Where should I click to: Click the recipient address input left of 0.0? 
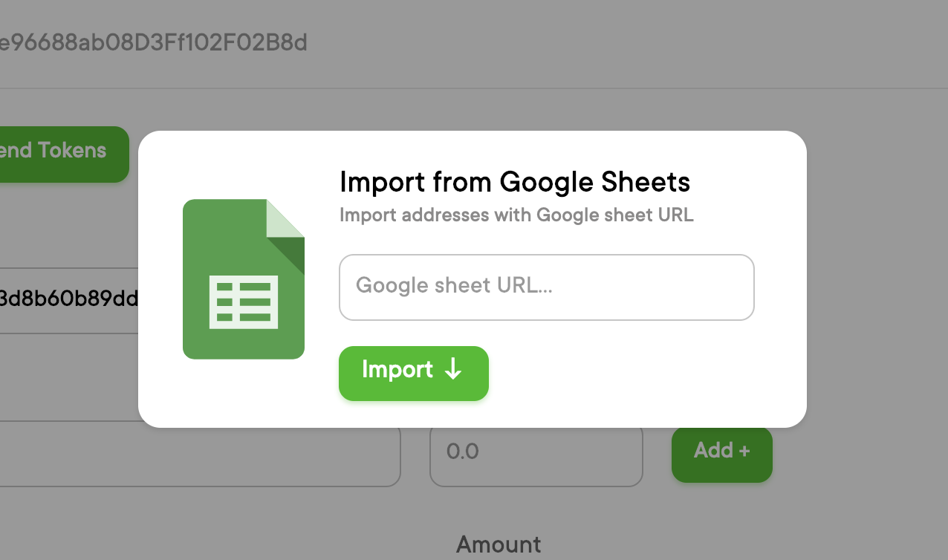tap(201, 454)
